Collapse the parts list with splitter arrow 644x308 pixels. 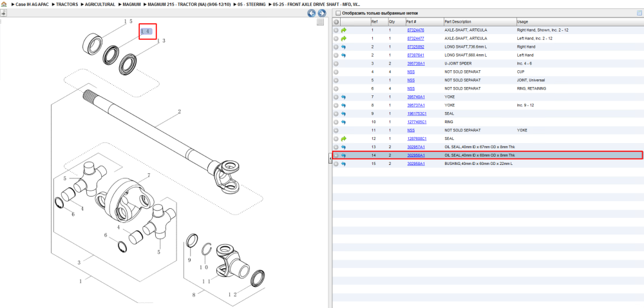[330, 159]
